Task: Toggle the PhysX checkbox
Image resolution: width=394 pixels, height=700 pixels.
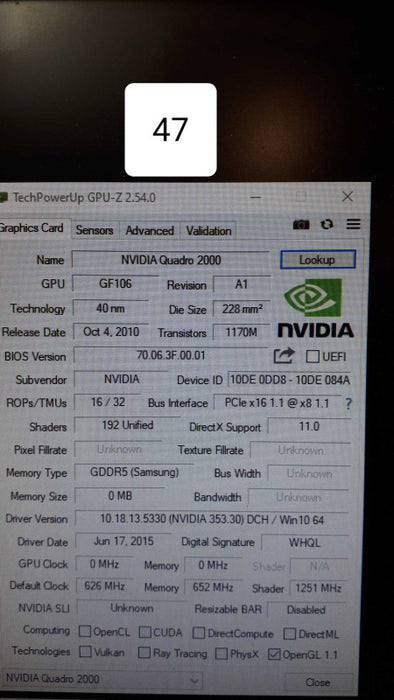Action: pyautogui.click(x=221, y=654)
